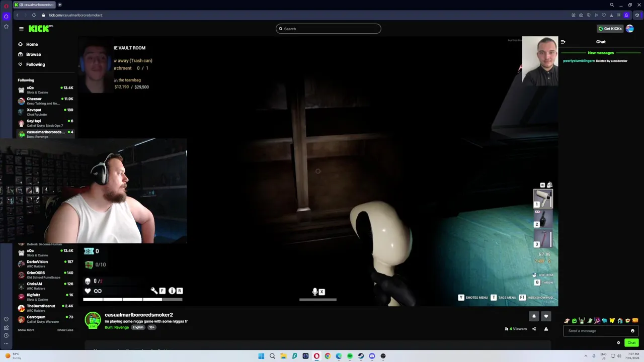The height and width of the screenshot is (362, 644).
Task: Click the report stream warning icon
Action: click(546, 329)
